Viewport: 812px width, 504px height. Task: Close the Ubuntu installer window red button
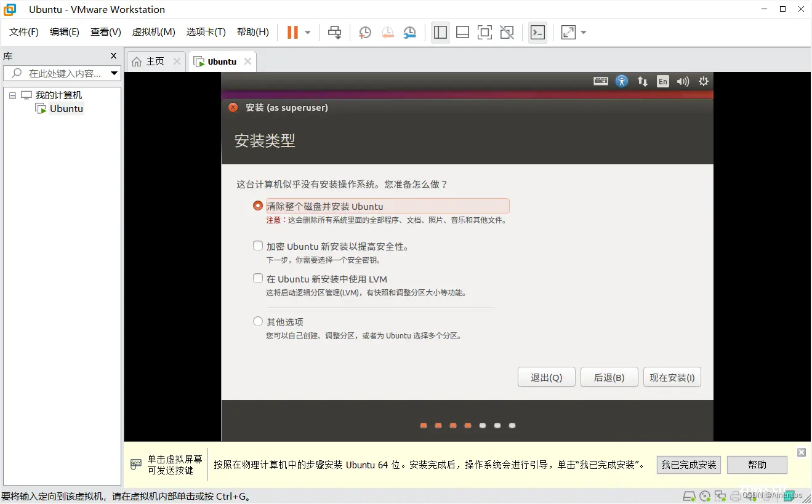coord(233,107)
